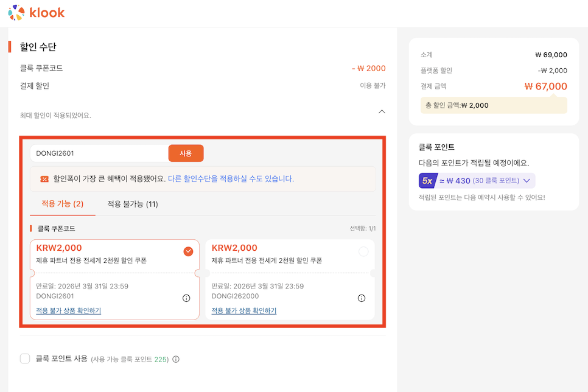Expand the 30 클룩 포인트 dropdown arrow
This screenshot has height=392, width=588.
pyautogui.click(x=527, y=181)
